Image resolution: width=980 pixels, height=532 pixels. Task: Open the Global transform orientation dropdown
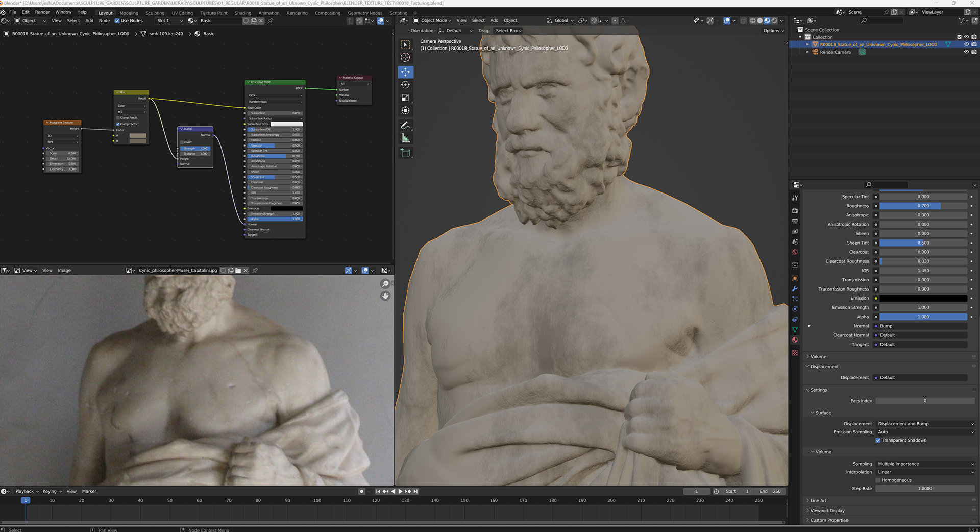pos(560,21)
